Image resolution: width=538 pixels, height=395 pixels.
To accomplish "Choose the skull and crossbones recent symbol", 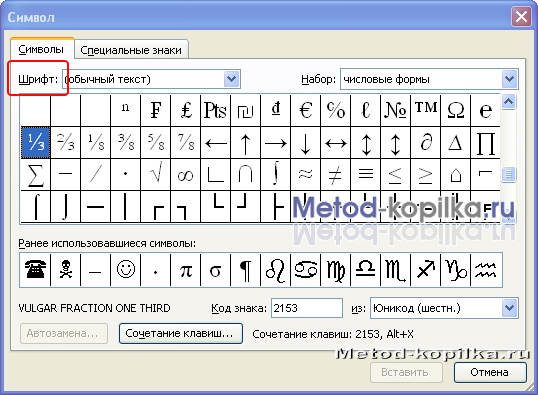I will coord(66,270).
